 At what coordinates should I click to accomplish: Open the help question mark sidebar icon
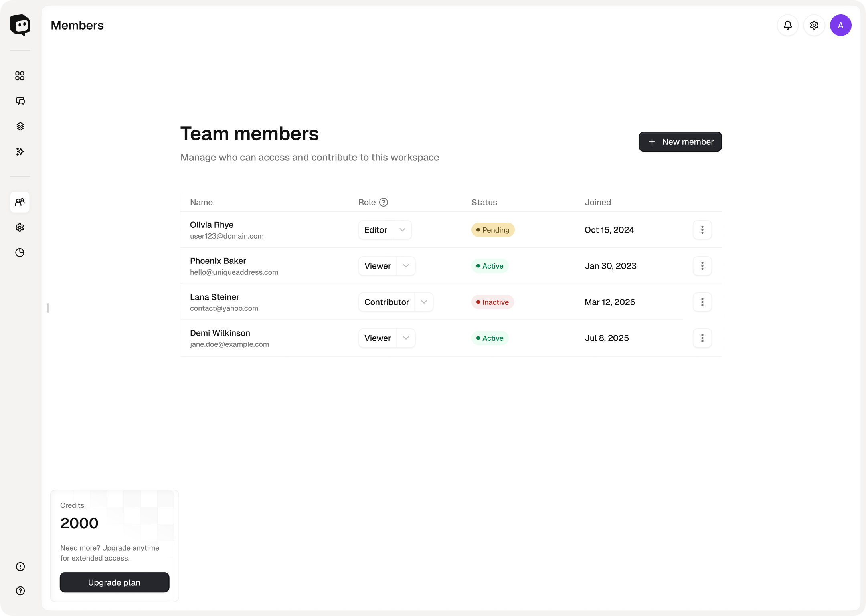pos(20,591)
